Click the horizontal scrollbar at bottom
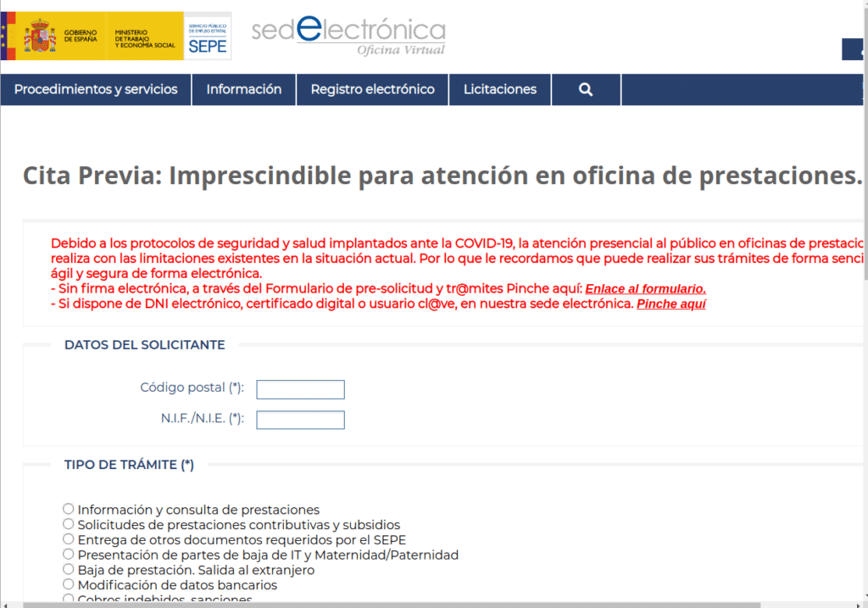868x608 pixels. pos(392,605)
